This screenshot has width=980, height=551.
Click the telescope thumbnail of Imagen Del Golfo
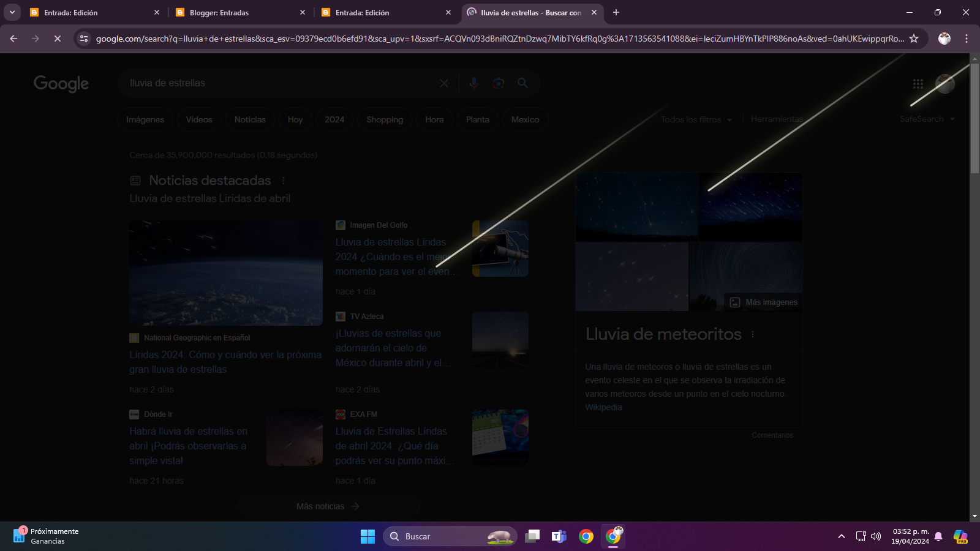[x=500, y=249]
